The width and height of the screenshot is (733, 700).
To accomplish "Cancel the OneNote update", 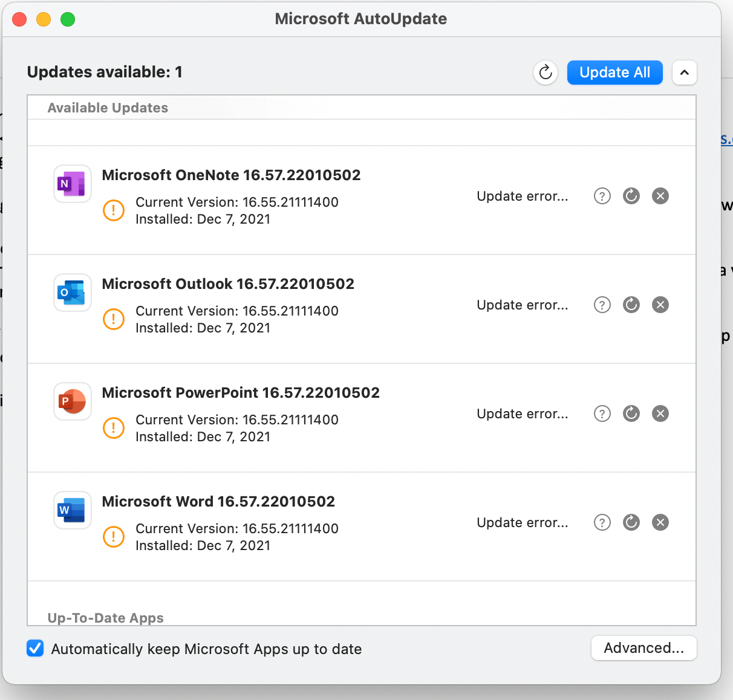I will pyautogui.click(x=660, y=196).
